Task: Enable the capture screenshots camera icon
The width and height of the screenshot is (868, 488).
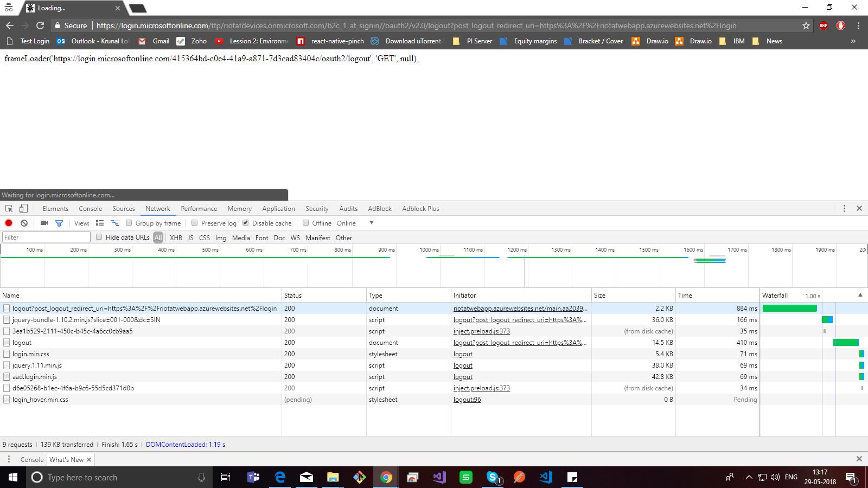Action: pyautogui.click(x=43, y=223)
